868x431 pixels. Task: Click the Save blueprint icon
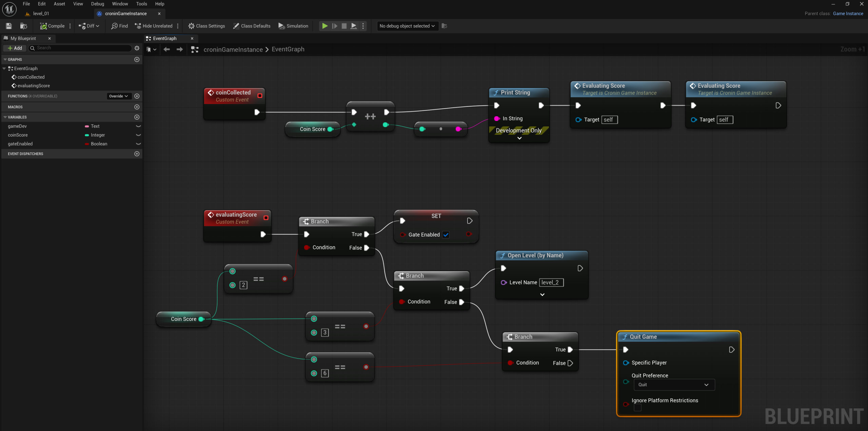(9, 26)
